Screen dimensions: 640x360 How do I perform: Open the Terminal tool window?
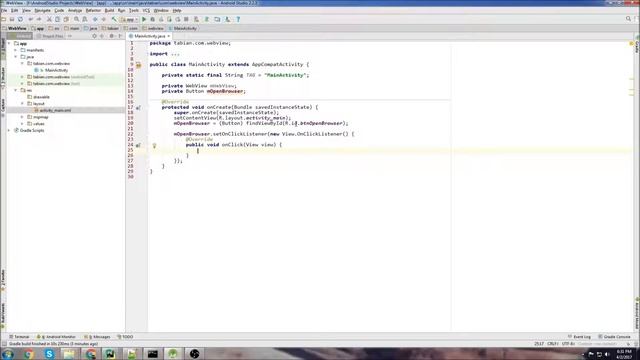[19, 337]
